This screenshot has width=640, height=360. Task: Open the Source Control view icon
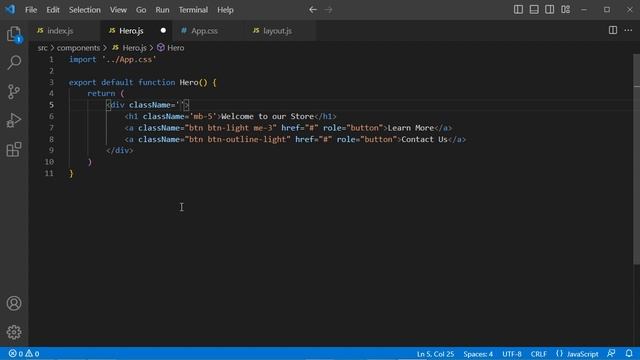point(14,91)
